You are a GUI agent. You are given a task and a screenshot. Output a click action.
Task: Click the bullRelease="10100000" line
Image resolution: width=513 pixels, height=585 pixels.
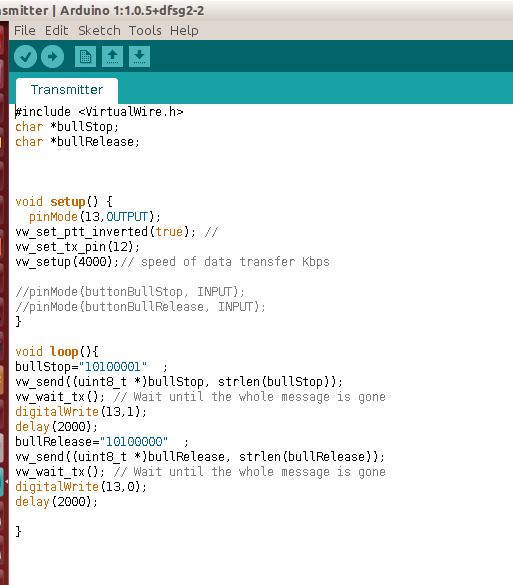102,442
